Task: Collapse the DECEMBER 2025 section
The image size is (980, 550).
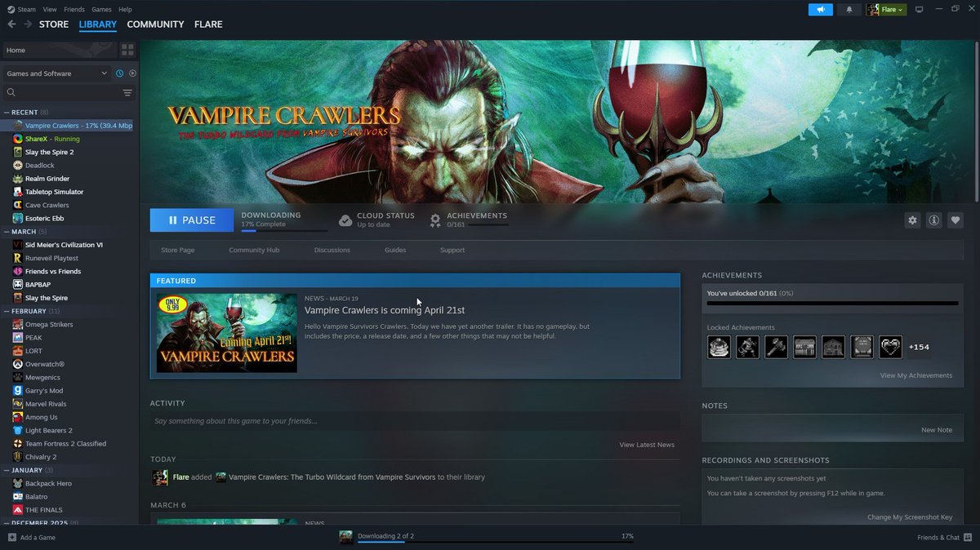Action: [7, 522]
